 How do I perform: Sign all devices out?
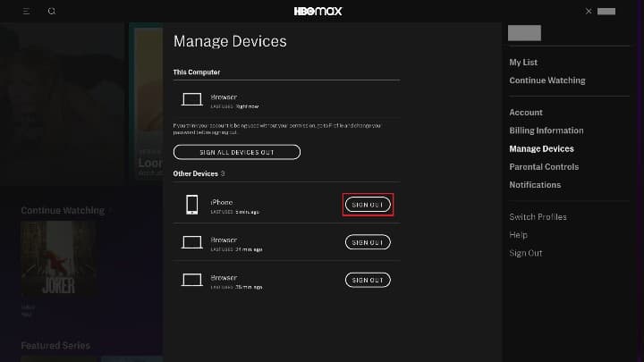pos(236,152)
